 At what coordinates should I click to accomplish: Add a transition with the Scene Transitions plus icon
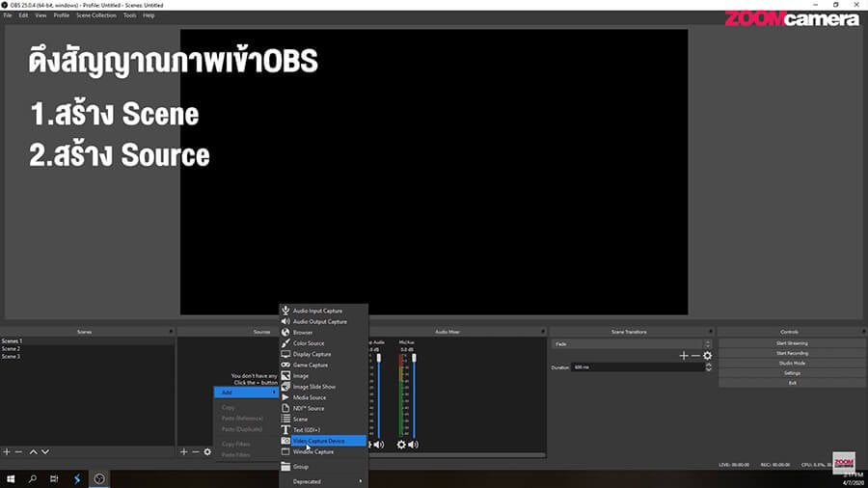pyautogui.click(x=684, y=356)
